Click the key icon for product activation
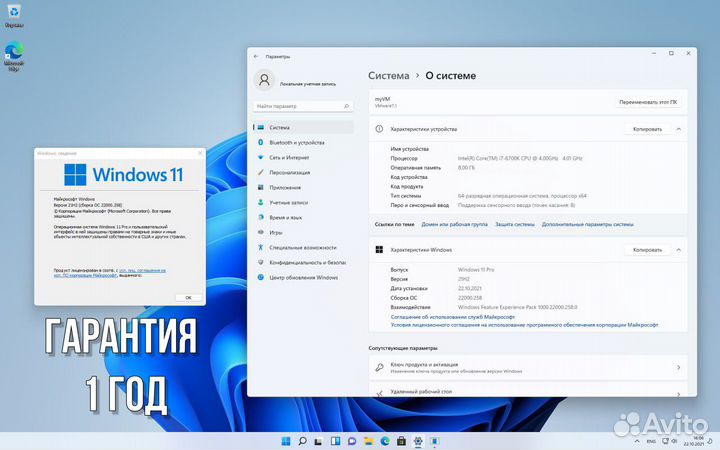Image resolution: width=720 pixels, height=450 pixels. [x=379, y=367]
